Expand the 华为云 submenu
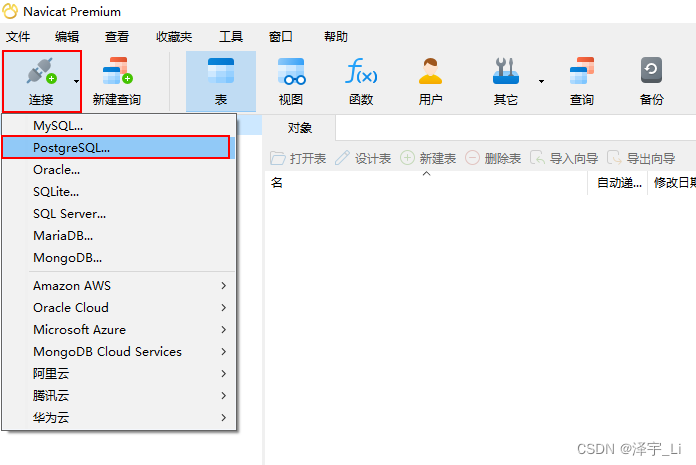The width and height of the screenshot is (696, 465). pos(119,418)
